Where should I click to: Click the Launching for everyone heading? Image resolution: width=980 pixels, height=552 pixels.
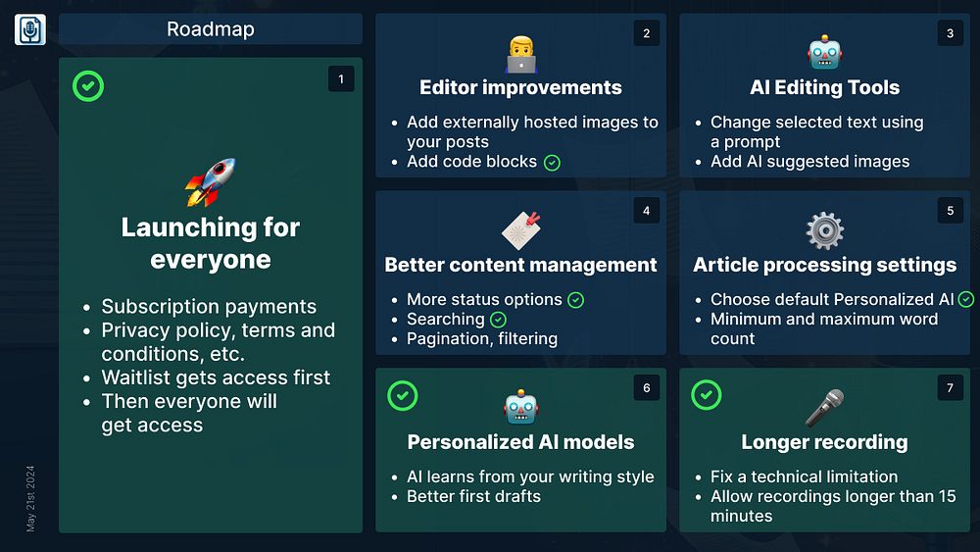click(211, 243)
